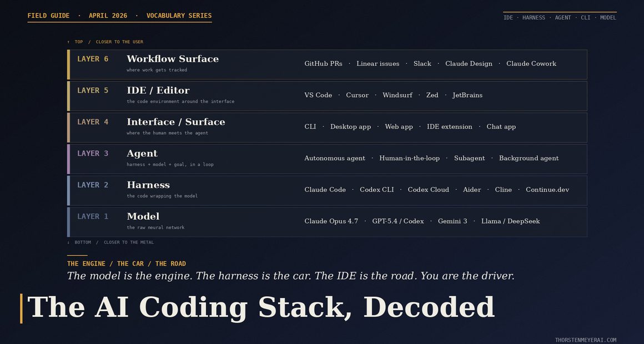
Task: Click the Claude Cowork entry
Action: pos(531,64)
